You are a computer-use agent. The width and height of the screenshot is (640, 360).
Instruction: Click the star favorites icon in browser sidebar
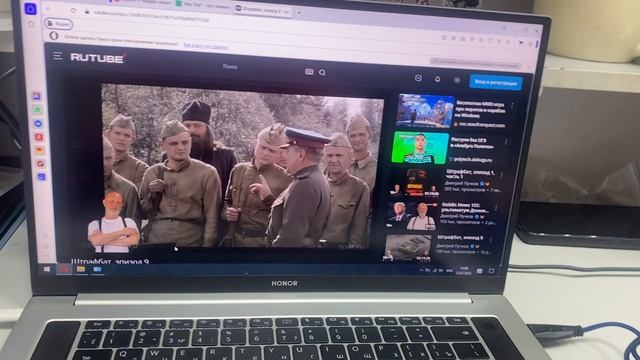click(x=31, y=24)
